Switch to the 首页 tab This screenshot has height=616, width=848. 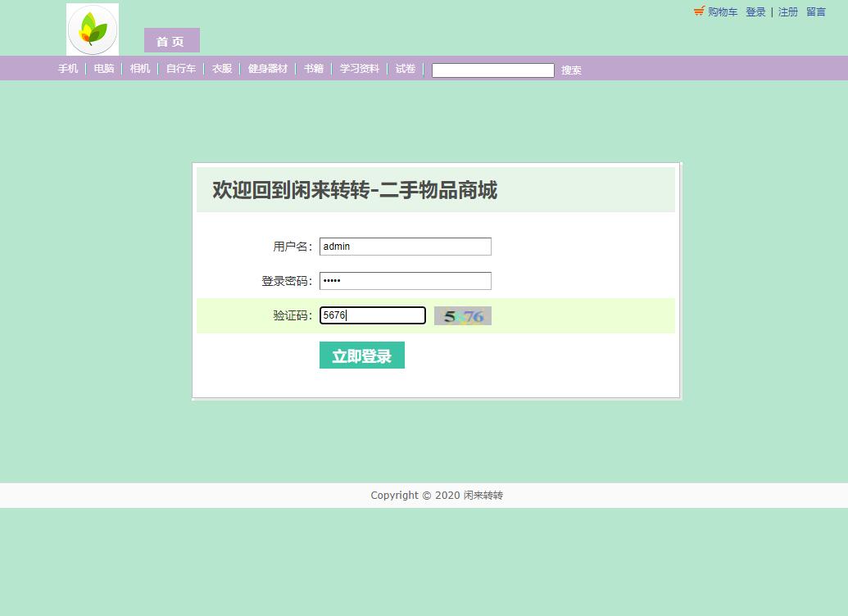[170, 40]
